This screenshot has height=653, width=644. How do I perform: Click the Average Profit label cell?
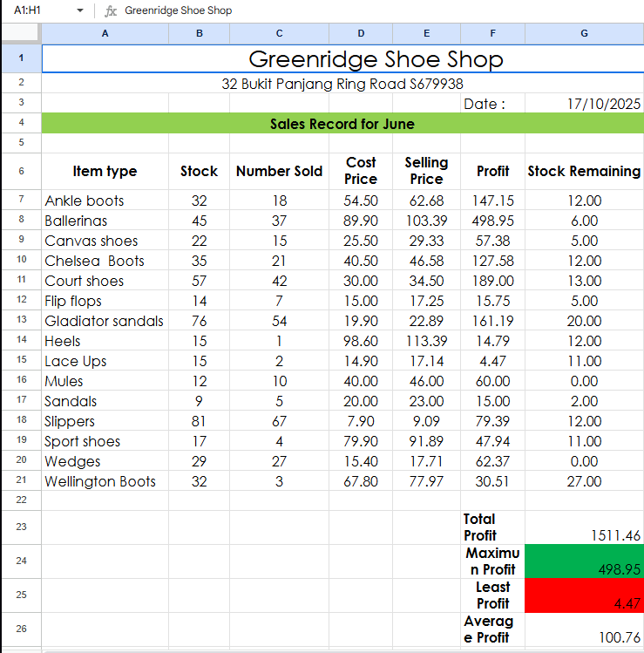492,629
